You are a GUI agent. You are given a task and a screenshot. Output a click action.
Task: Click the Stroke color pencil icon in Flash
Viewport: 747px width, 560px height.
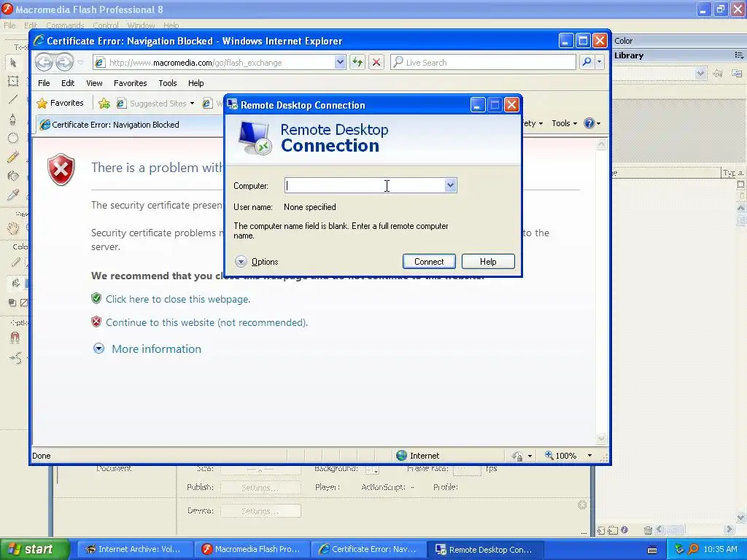15,262
